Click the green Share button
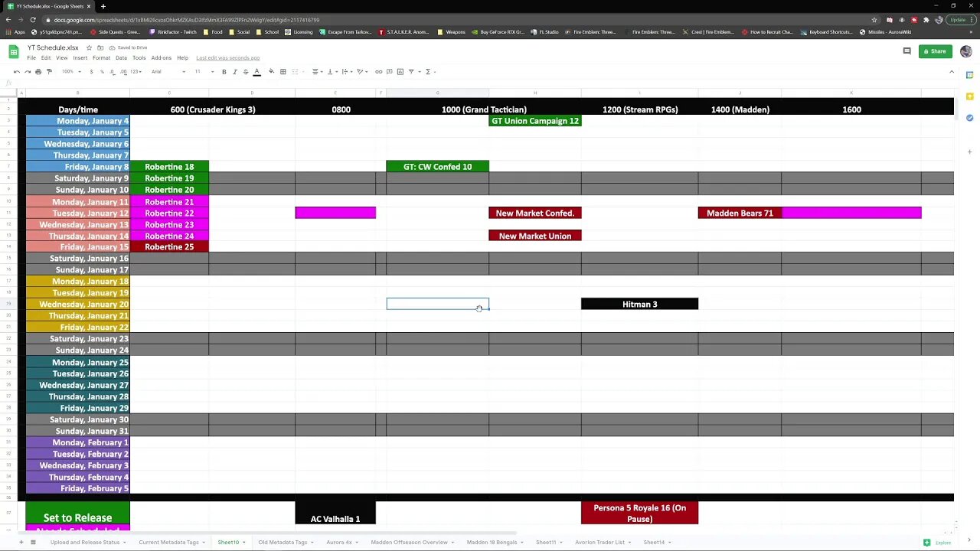The height and width of the screenshot is (551, 980). pos(935,51)
